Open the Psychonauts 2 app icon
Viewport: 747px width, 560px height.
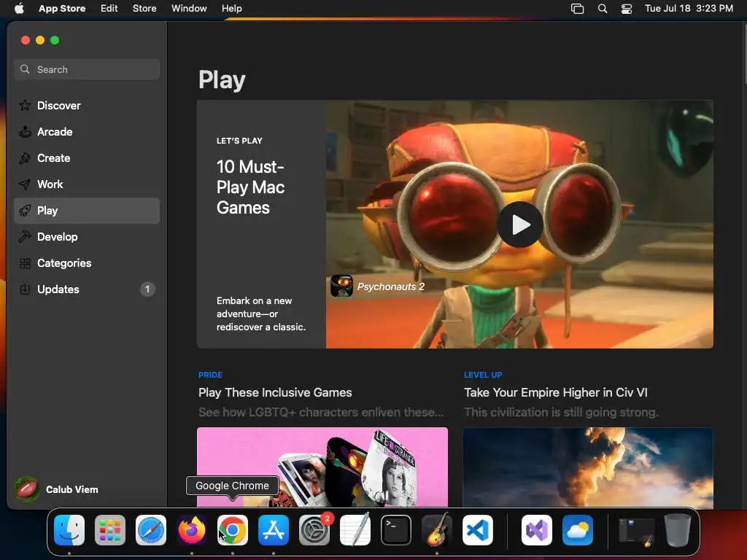(341, 286)
